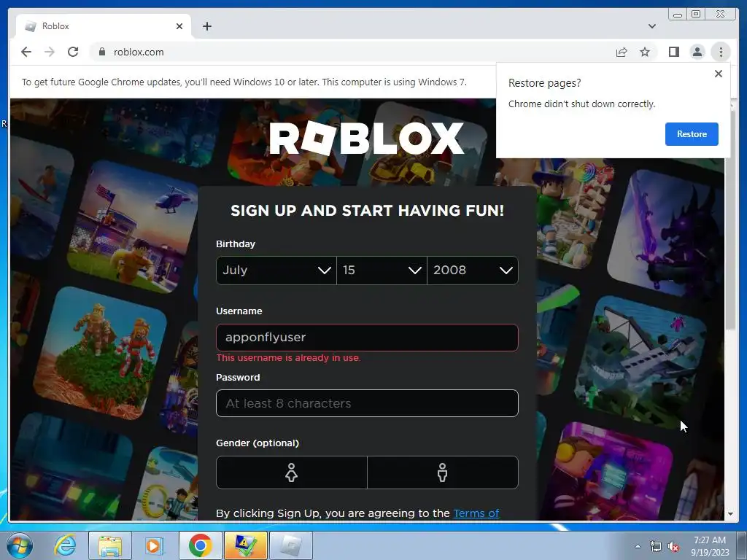Open the warning checklist taskbar app
Screen dimensions: 747x560
245,545
